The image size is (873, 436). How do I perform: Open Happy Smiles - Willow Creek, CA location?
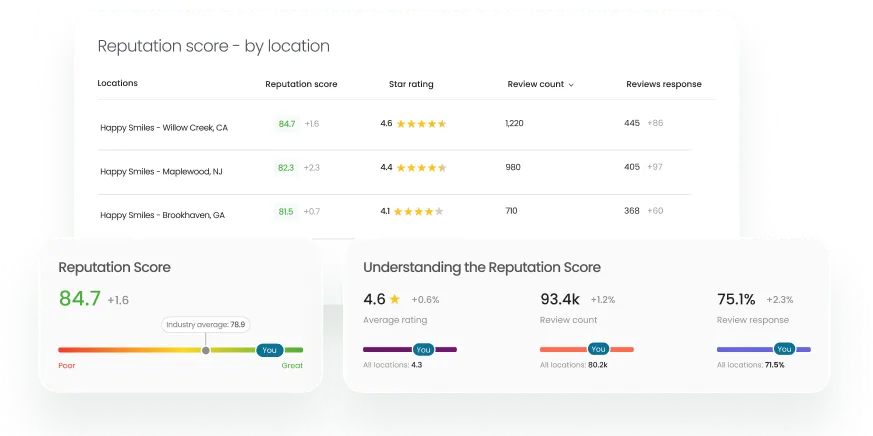pos(164,128)
